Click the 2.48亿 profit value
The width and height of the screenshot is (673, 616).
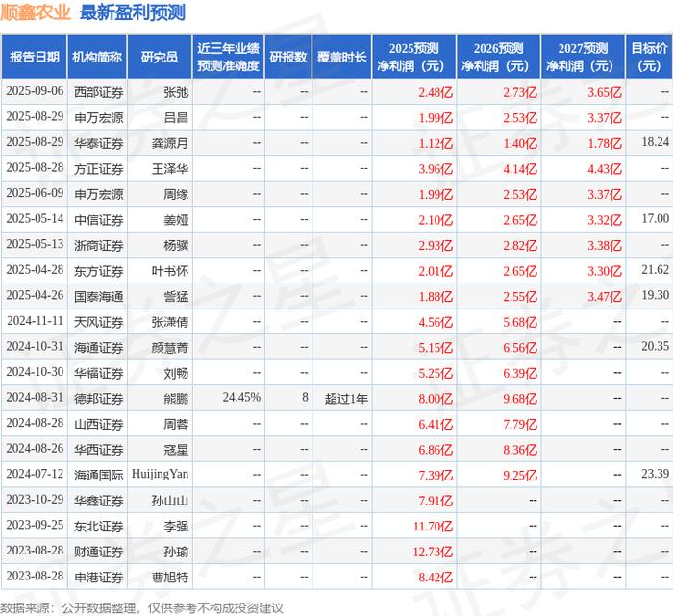(x=436, y=92)
